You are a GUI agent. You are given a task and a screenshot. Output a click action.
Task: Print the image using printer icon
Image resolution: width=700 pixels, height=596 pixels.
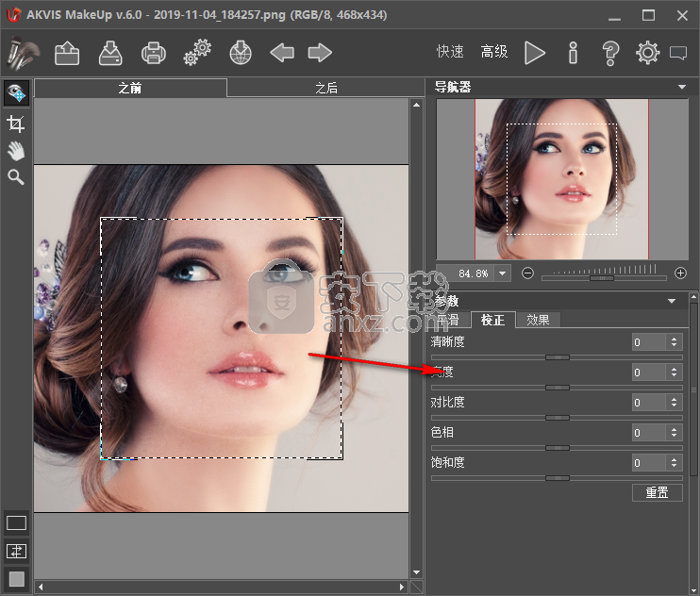tap(154, 53)
